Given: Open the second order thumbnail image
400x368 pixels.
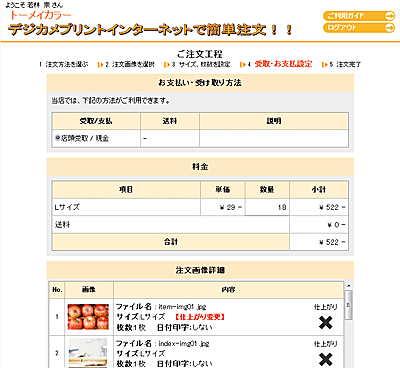Looking at the screenshot, I should coord(88,353).
